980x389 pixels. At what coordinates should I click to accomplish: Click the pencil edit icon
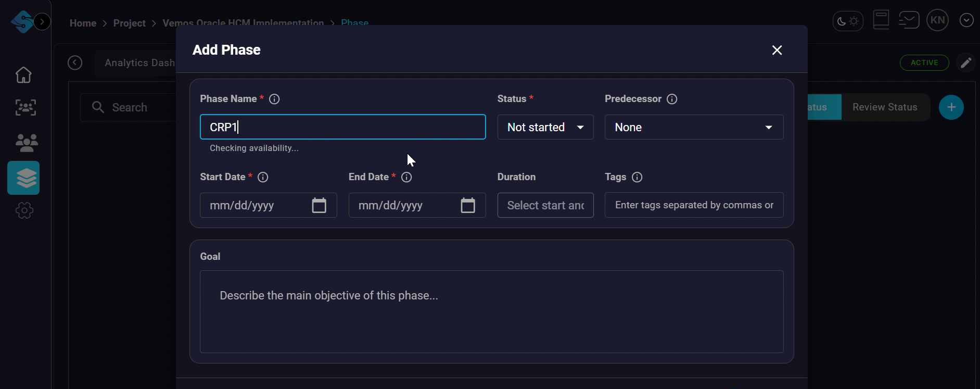pos(966,63)
